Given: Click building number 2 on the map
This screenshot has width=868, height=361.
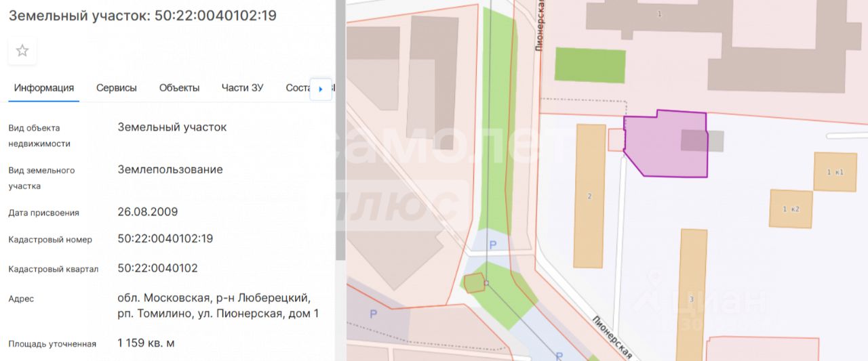Looking at the screenshot, I should pyautogui.click(x=589, y=196).
